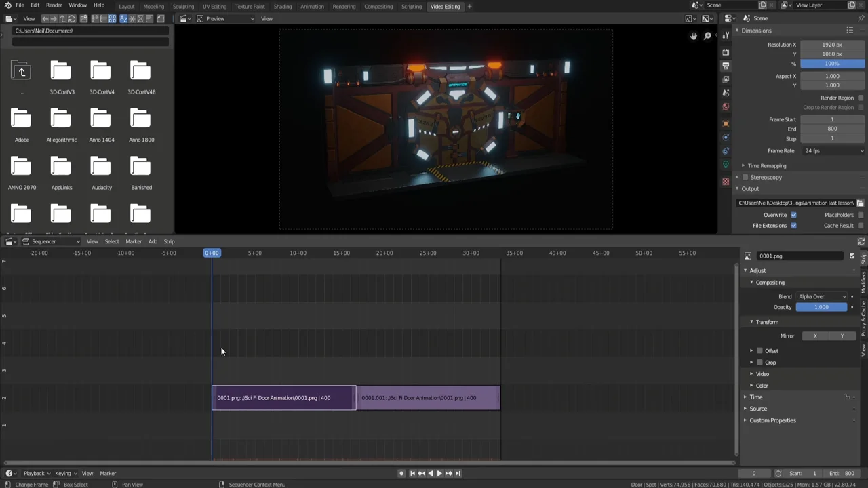Toggle Mirror X in the Transform panel
This screenshot has height=488, width=868.
pos(815,335)
